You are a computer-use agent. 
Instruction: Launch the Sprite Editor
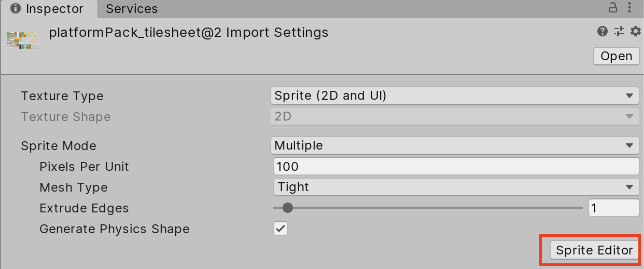594,250
